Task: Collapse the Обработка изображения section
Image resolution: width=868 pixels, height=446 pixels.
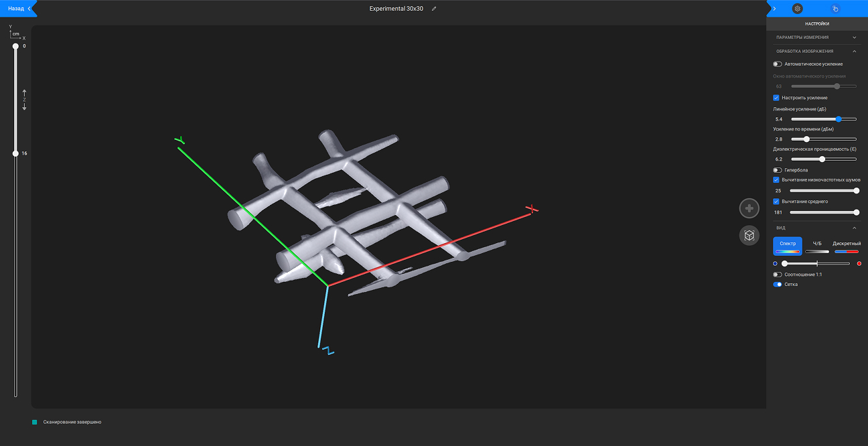Action: [x=854, y=51]
